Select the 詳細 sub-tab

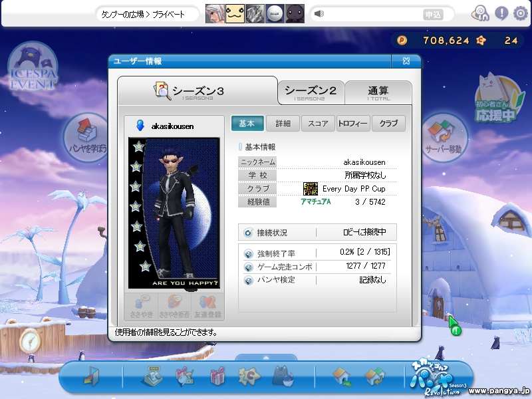(x=283, y=124)
